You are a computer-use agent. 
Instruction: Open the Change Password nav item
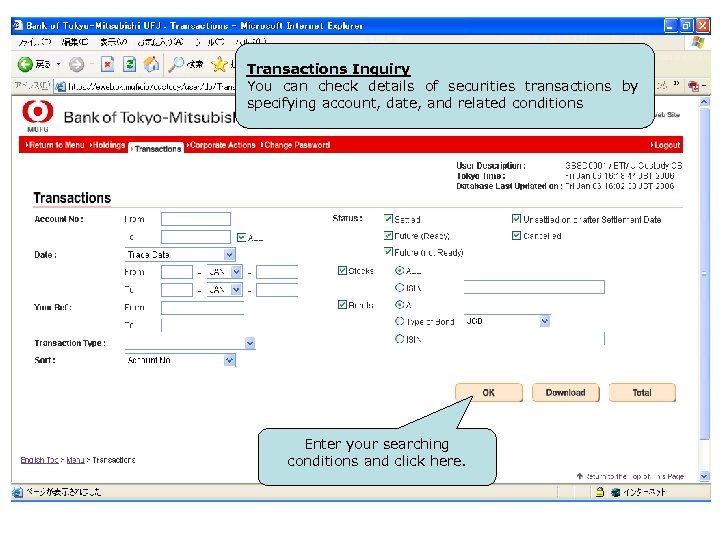(x=295, y=145)
